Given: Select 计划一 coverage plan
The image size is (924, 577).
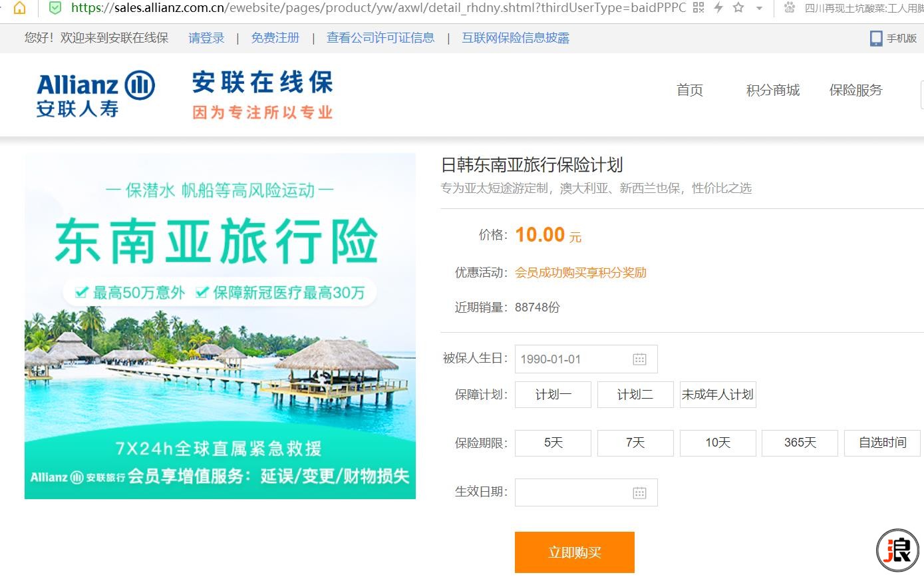Looking at the screenshot, I should tap(553, 395).
